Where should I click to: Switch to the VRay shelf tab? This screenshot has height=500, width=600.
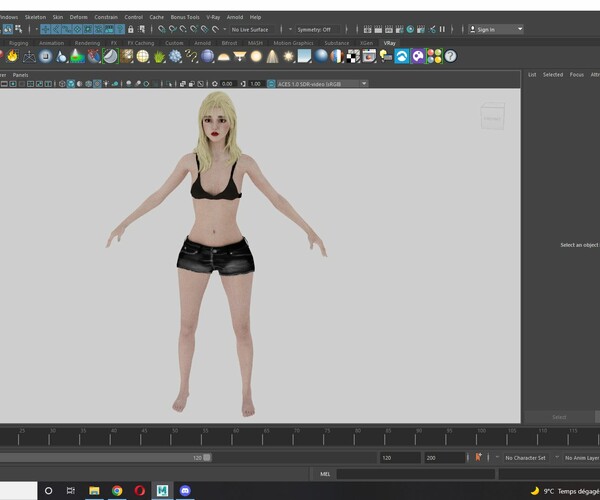tap(390, 43)
